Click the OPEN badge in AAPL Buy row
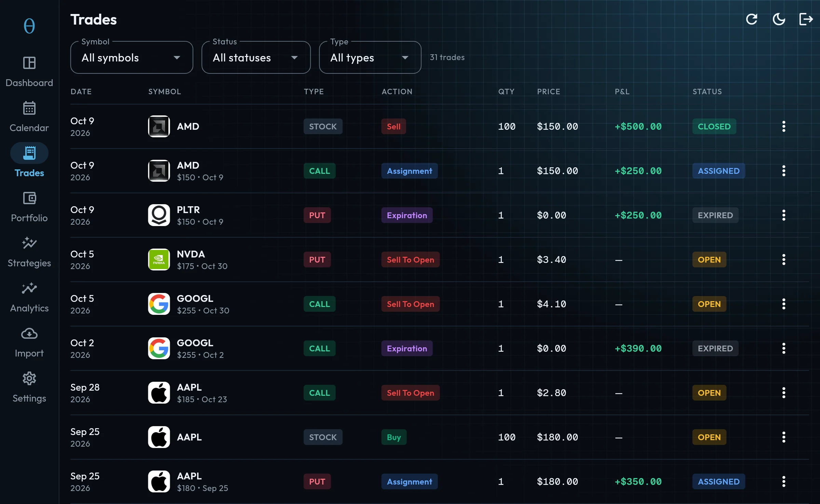Viewport: 820px width, 504px height. pos(709,437)
